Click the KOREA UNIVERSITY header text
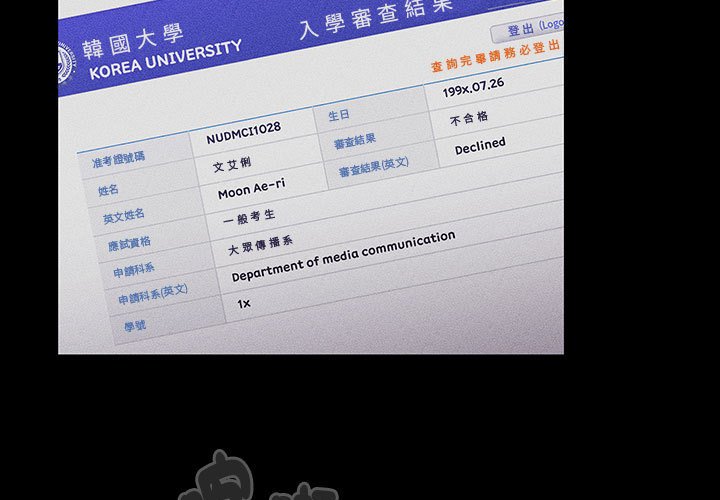 coord(166,60)
